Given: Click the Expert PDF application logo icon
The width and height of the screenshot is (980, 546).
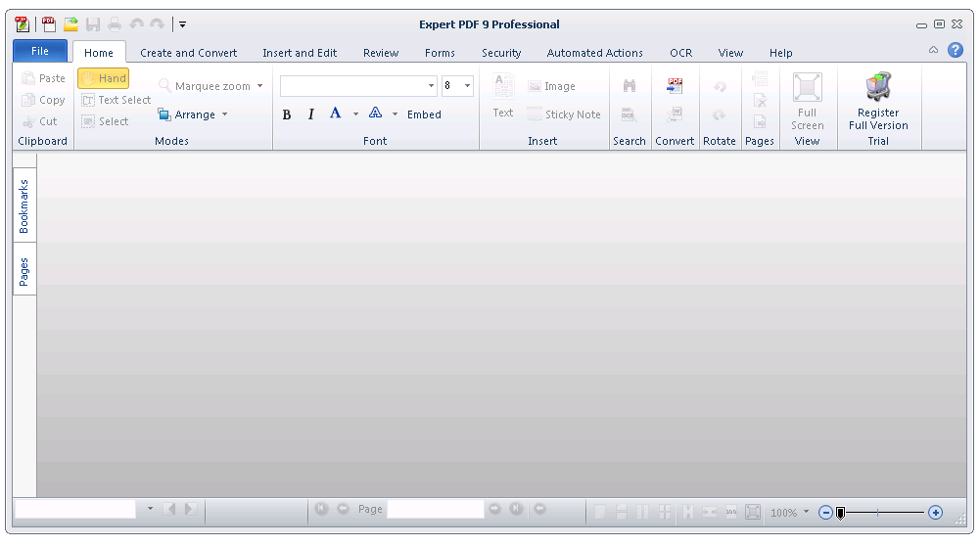Looking at the screenshot, I should point(22,24).
